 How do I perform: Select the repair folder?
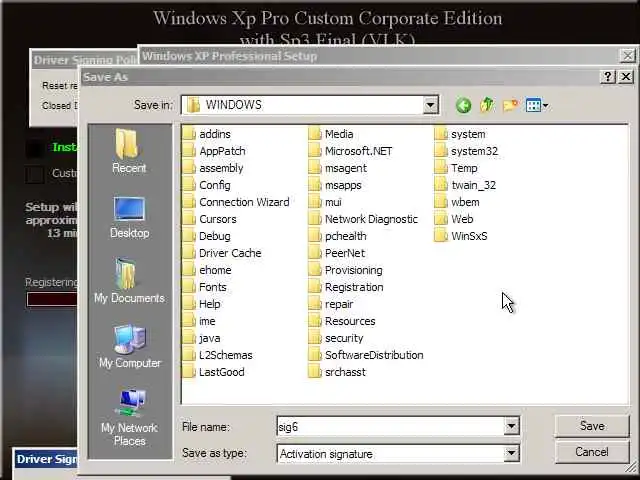(331, 304)
